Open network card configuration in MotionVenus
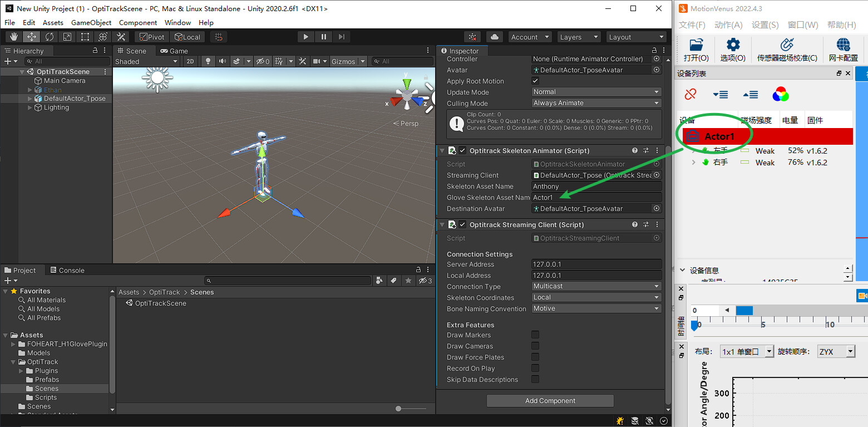The width and height of the screenshot is (868, 427). (x=844, y=50)
